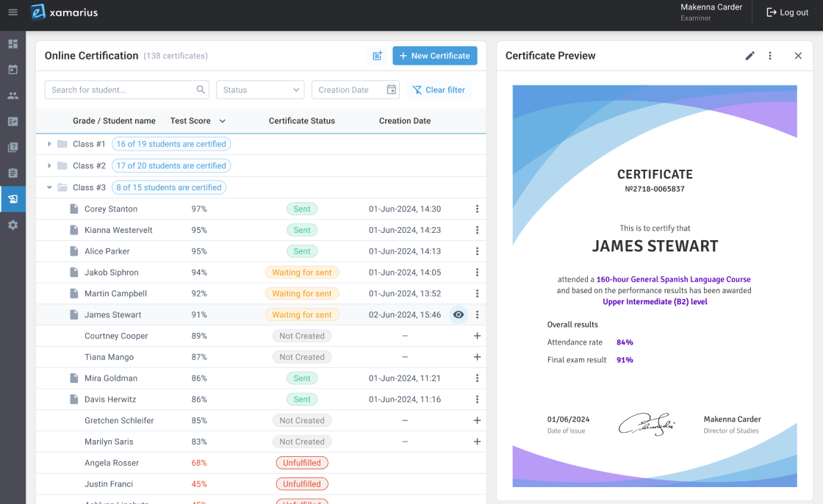Image resolution: width=823 pixels, height=504 pixels.
Task: Click the Sent status badge for Mira Goldman
Action: tap(302, 378)
